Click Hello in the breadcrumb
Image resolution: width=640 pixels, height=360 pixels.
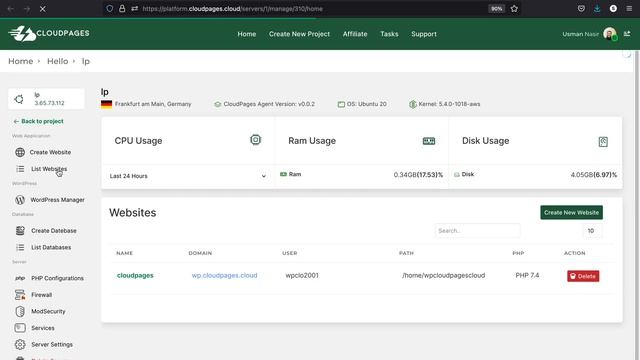58,61
